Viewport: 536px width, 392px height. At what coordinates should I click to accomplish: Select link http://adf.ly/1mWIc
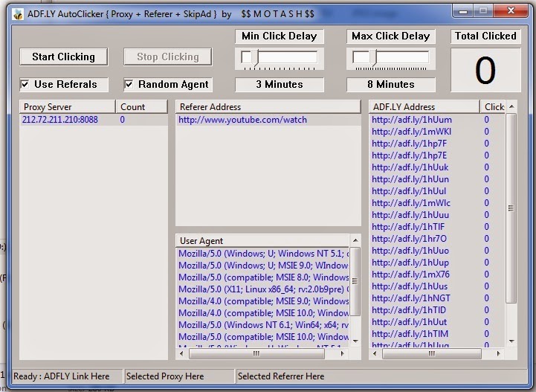point(411,203)
